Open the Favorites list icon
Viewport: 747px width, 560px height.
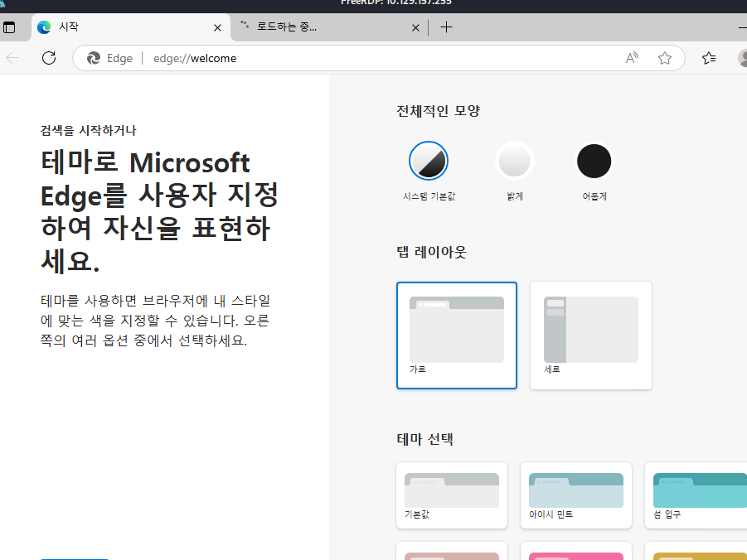(x=708, y=58)
